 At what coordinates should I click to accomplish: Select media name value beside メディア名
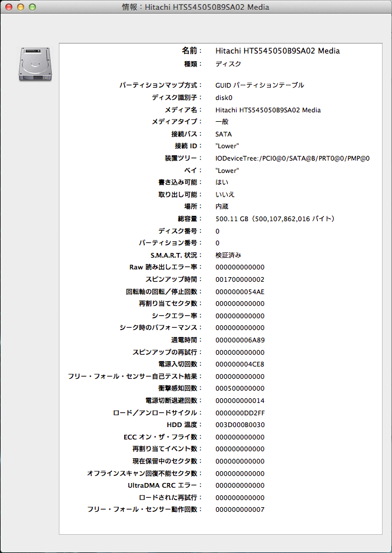pos(268,110)
